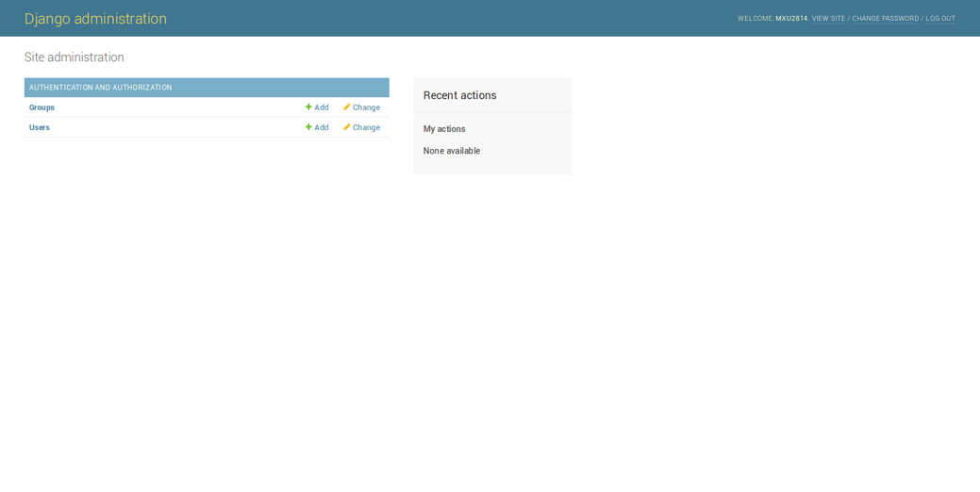This screenshot has height=492, width=980.
Task: Click the green plus icon beside Groups
Action: pos(308,107)
